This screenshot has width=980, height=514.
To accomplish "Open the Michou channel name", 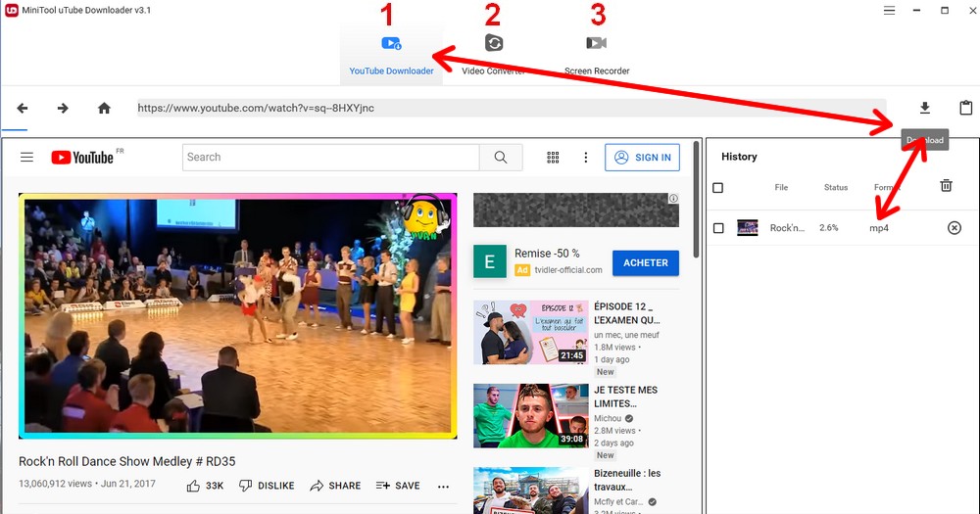I will [608, 418].
